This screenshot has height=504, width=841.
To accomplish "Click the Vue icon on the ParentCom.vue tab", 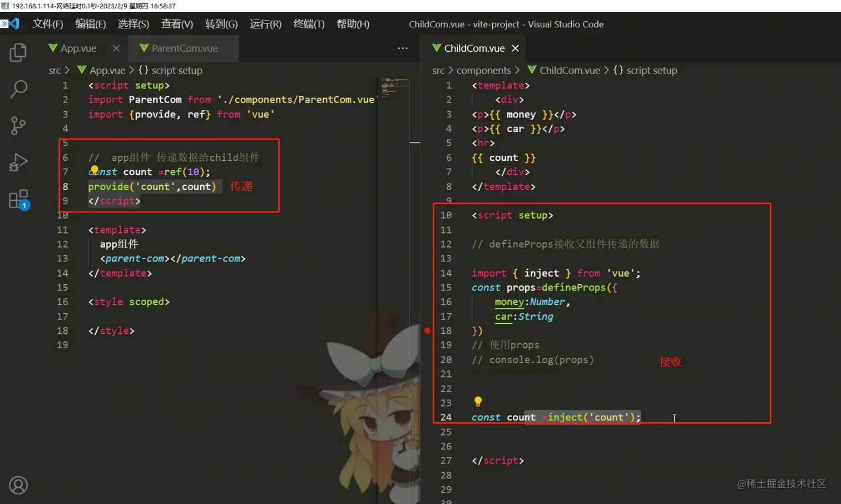I will point(144,48).
